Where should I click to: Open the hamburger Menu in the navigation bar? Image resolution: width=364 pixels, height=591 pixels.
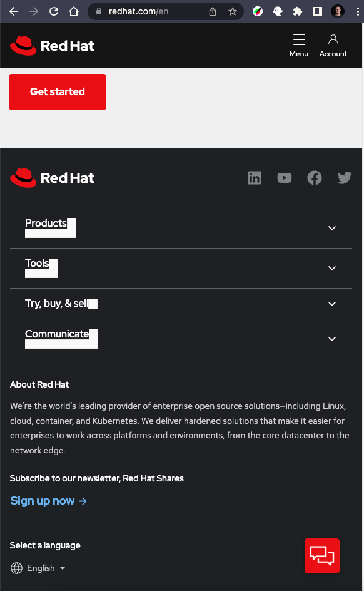[x=298, y=44]
